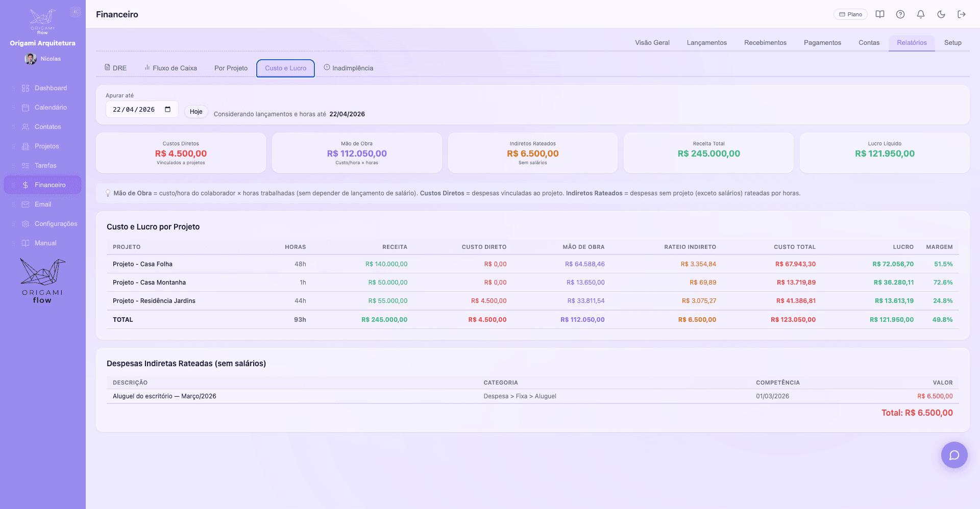Open the documentation book icon in header
This screenshot has width=980, height=509.
click(x=880, y=14)
